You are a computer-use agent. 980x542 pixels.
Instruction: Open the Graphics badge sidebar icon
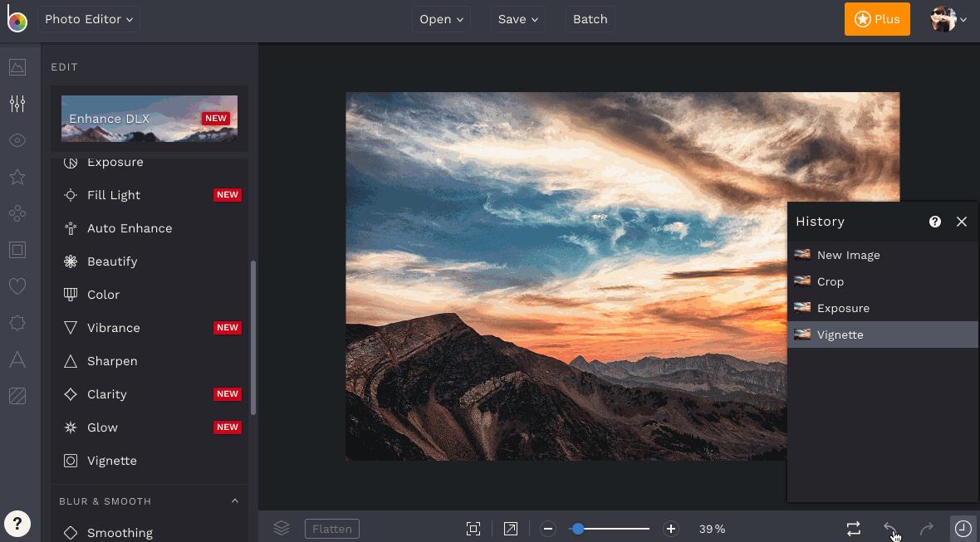[x=17, y=323]
